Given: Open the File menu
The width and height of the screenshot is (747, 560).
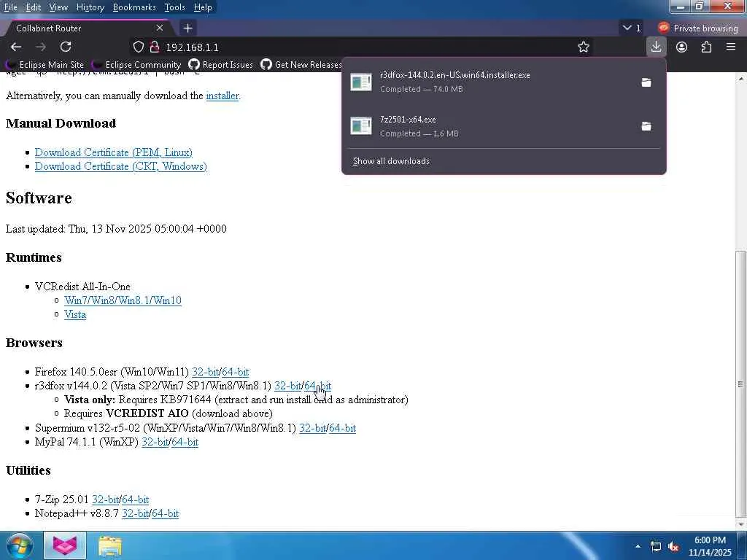Looking at the screenshot, I should coord(10,7).
